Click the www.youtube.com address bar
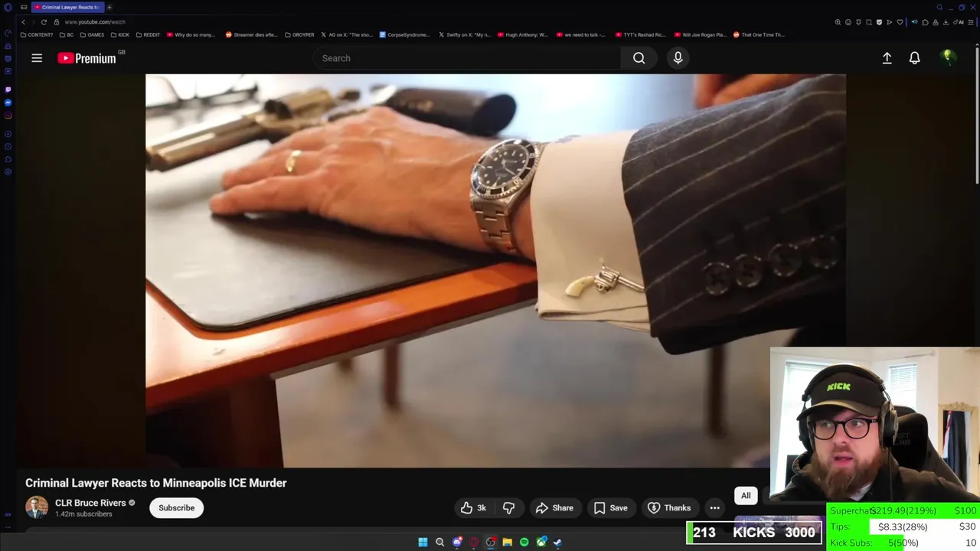 click(95, 22)
